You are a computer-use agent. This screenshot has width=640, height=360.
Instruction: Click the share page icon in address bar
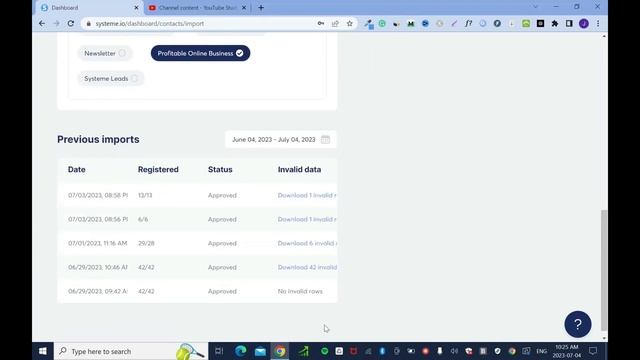tap(335, 24)
